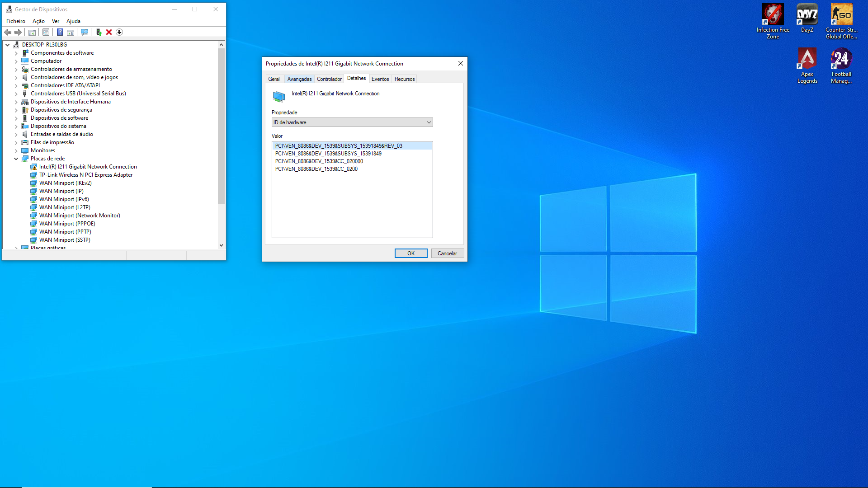868x488 pixels.
Task: Switch to the Controlador tab
Action: 329,79
